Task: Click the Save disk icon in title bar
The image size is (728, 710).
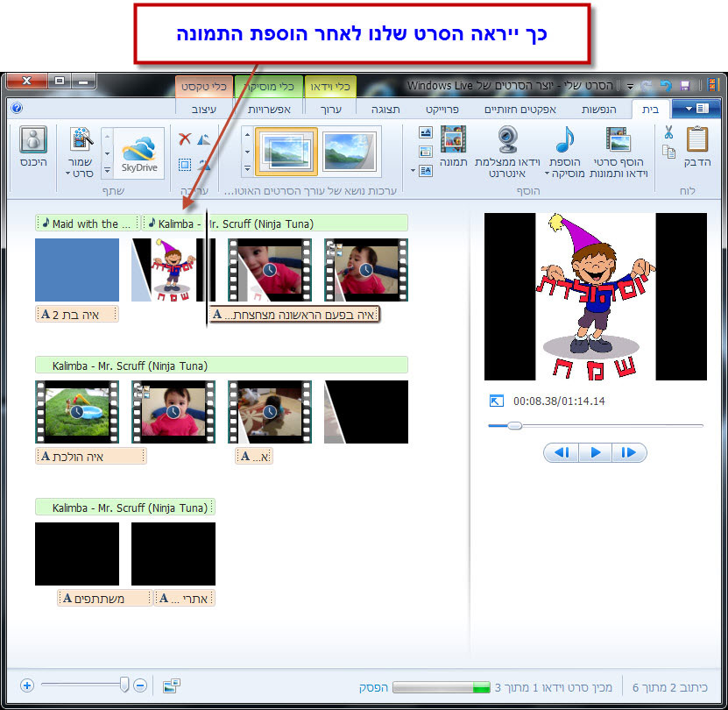Action: tap(684, 86)
